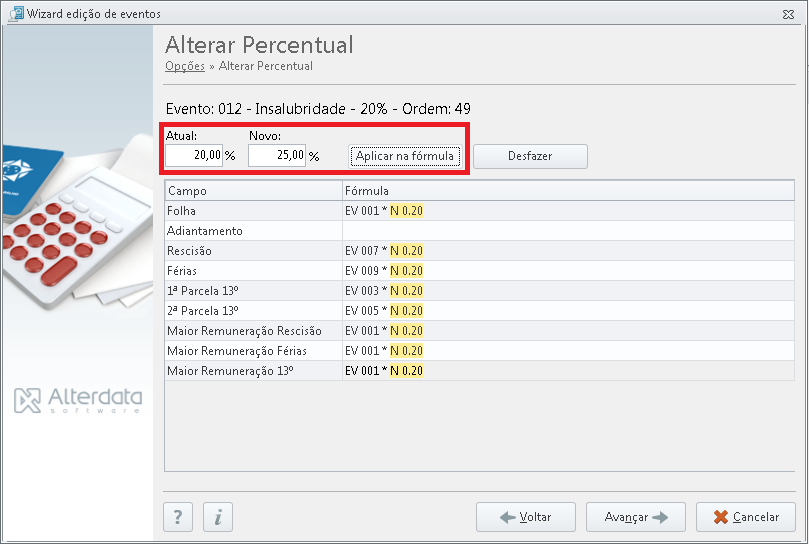Cancel the wizard with Cancelar
Image resolution: width=809 pixels, height=544 pixels.
746,517
